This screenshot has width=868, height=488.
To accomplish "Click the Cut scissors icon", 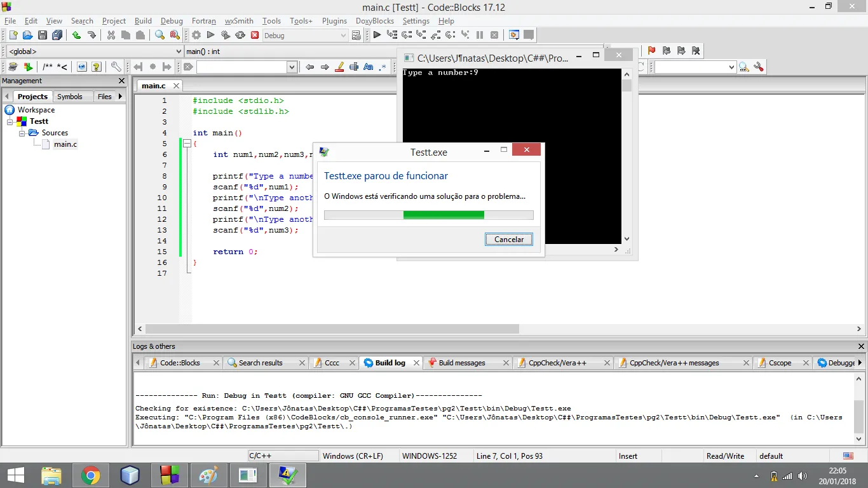I will pos(111,36).
